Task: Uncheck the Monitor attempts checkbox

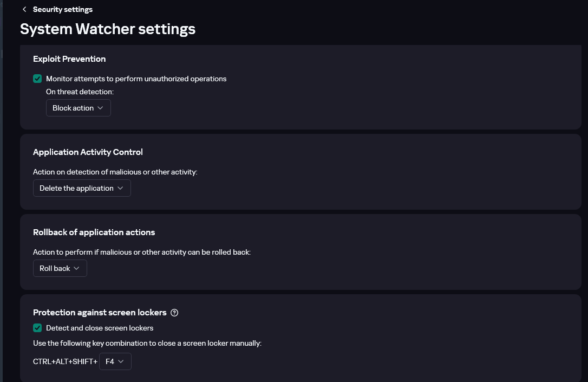Action: click(37, 79)
